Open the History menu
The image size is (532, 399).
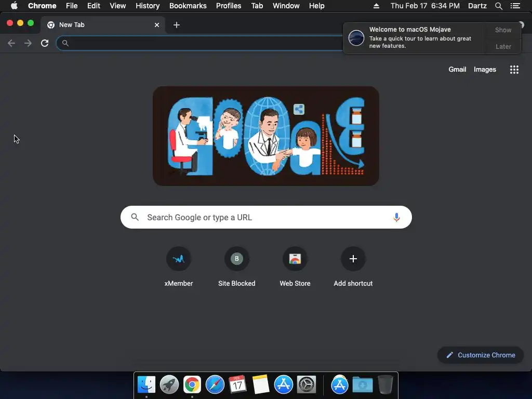pos(148,6)
